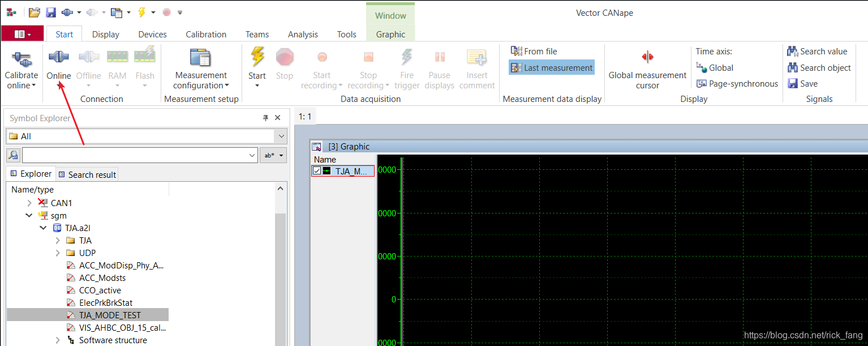
Task: Switch to the Devices ribbon tab
Action: click(153, 34)
